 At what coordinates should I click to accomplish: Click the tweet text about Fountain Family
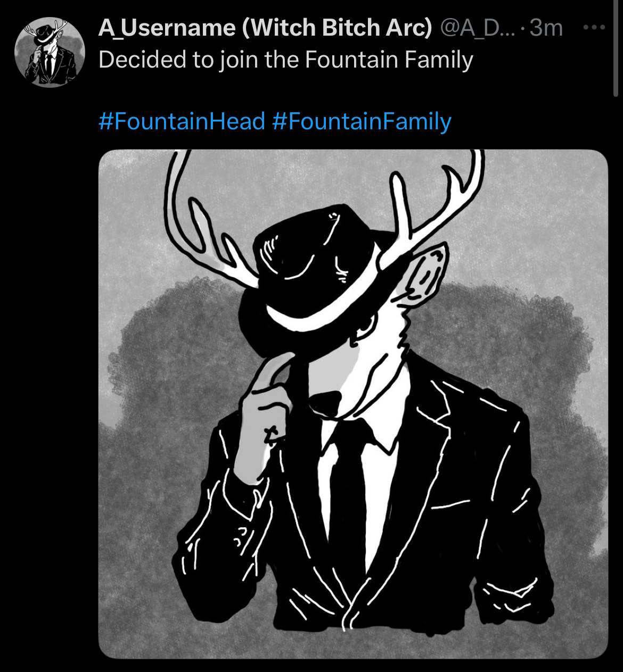point(286,60)
